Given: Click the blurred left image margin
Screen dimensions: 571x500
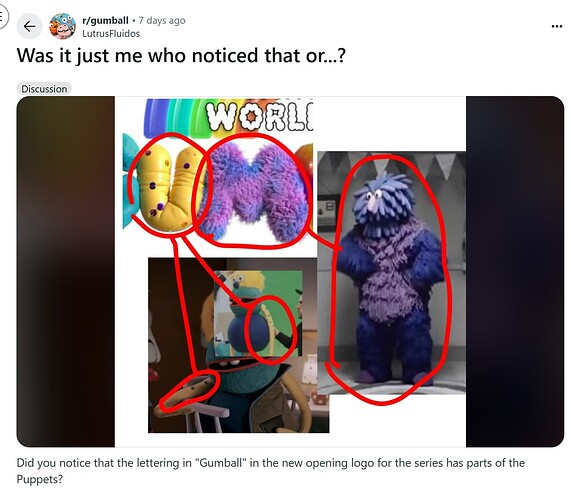Looking at the screenshot, I should [x=66, y=271].
